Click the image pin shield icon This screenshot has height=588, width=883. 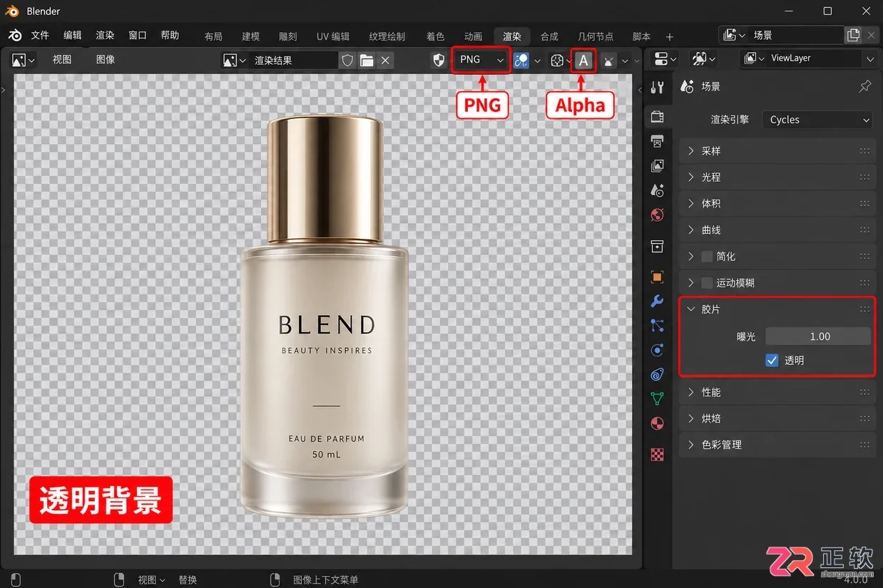439,61
